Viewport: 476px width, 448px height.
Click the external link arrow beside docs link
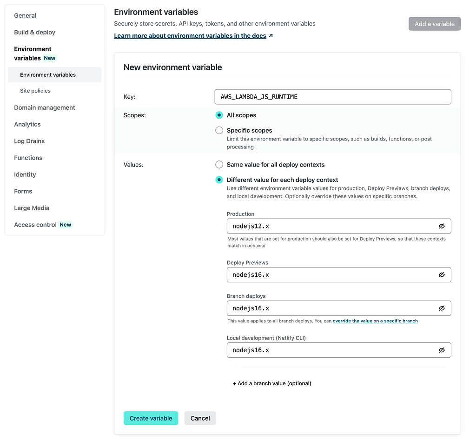[271, 36]
